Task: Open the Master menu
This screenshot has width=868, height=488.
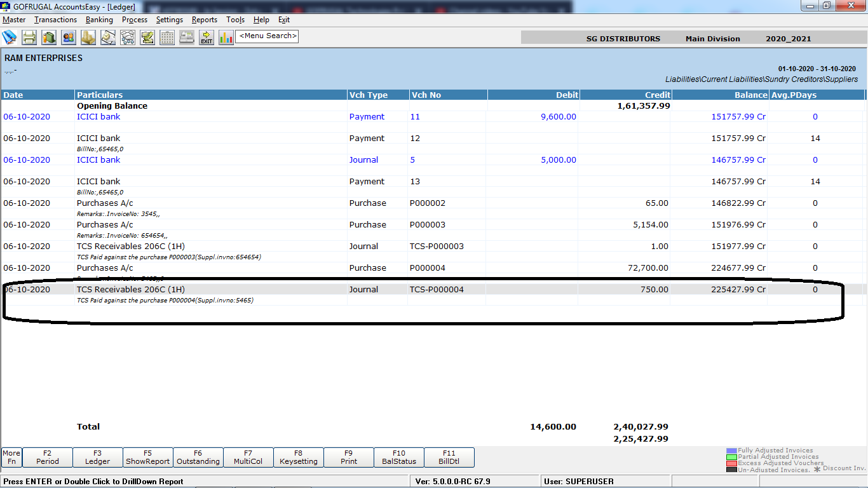Action: [x=14, y=20]
